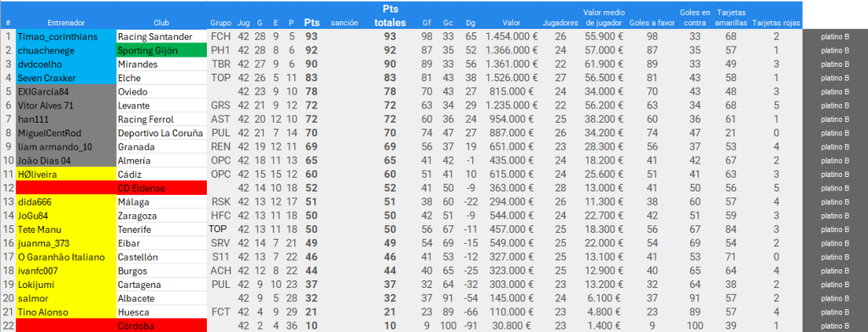The image size is (868, 332).
Task: Click the yellow HØliveira trainer cell
Action: click(66, 174)
